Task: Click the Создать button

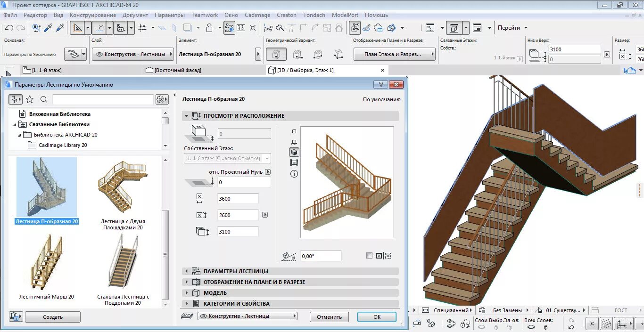Action: tap(53, 317)
